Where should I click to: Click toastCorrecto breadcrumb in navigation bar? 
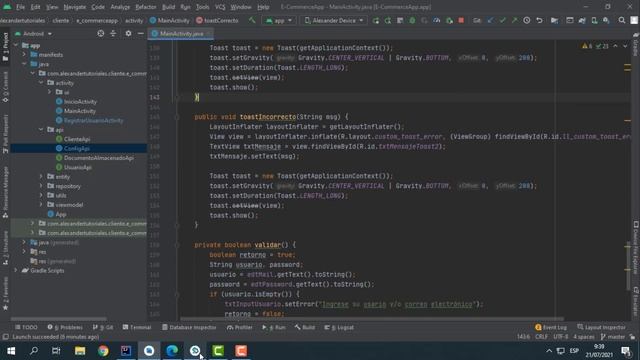[x=217, y=20]
